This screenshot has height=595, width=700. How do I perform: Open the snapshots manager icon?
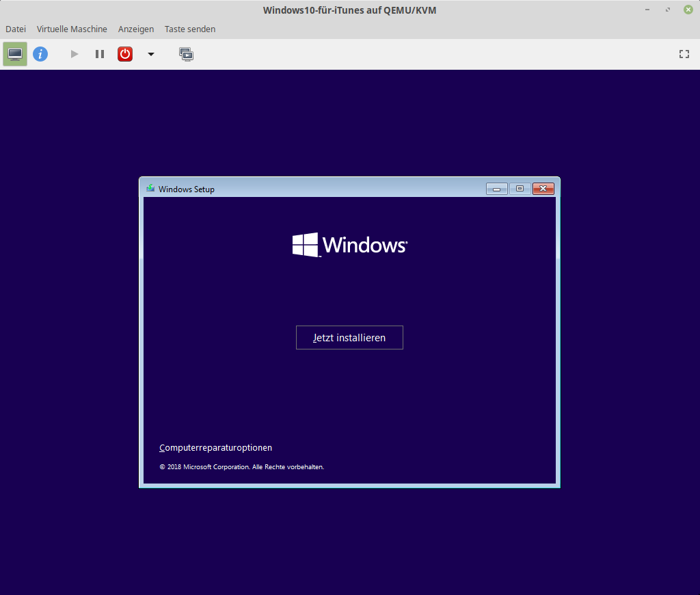pos(186,54)
